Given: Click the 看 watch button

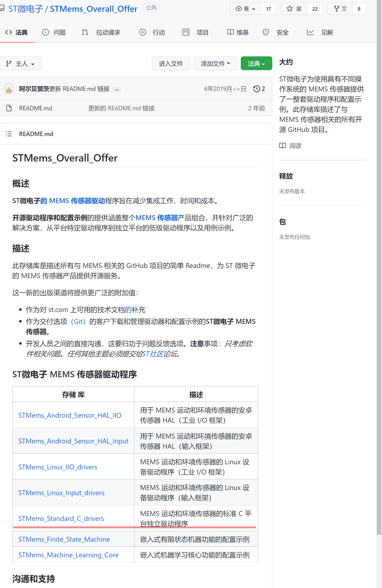Looking at the screenshot, I should [245, 9].
